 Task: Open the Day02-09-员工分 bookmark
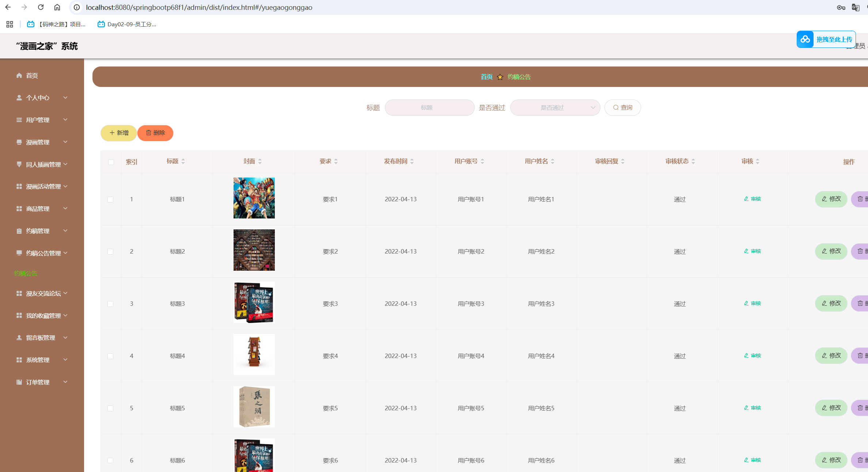click(x=127, y=24)
